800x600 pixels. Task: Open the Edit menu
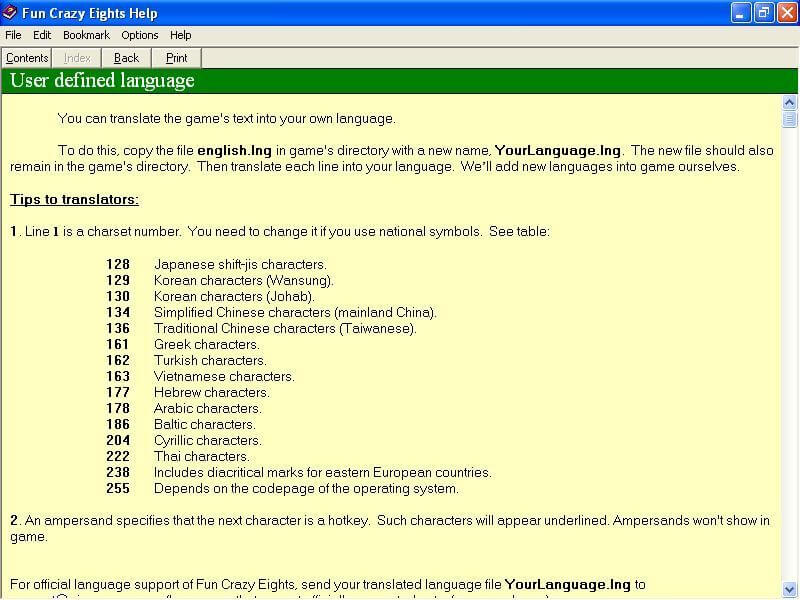(x=42, y=35)
